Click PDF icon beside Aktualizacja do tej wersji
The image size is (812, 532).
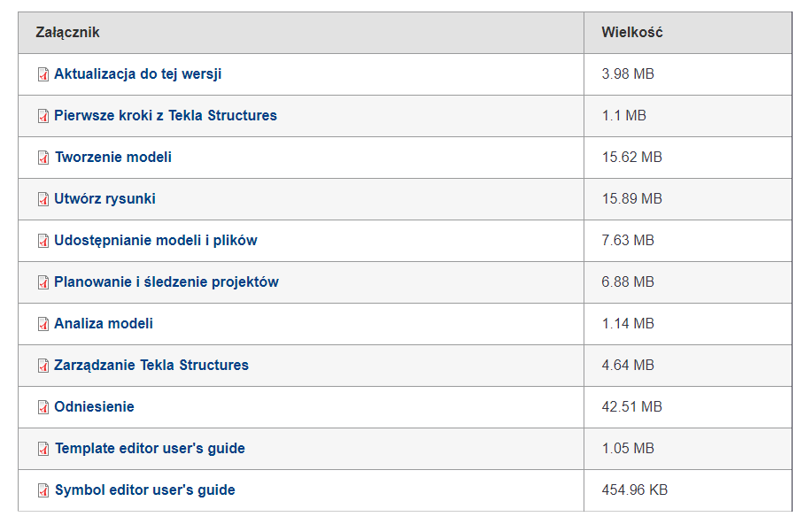click(43, 74)
